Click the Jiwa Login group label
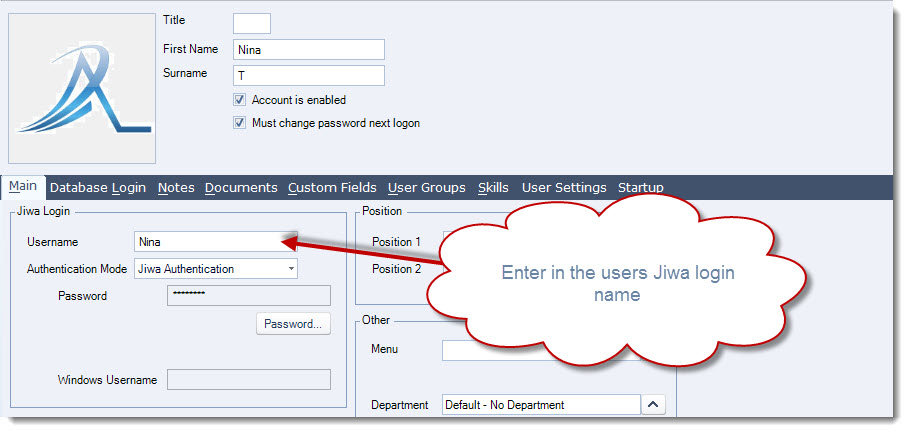Screen dimensions: 908x432 43,211
